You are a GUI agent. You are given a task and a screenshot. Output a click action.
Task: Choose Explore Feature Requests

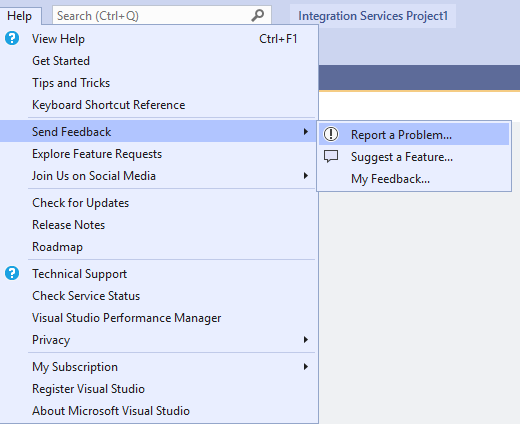[158, 154]
